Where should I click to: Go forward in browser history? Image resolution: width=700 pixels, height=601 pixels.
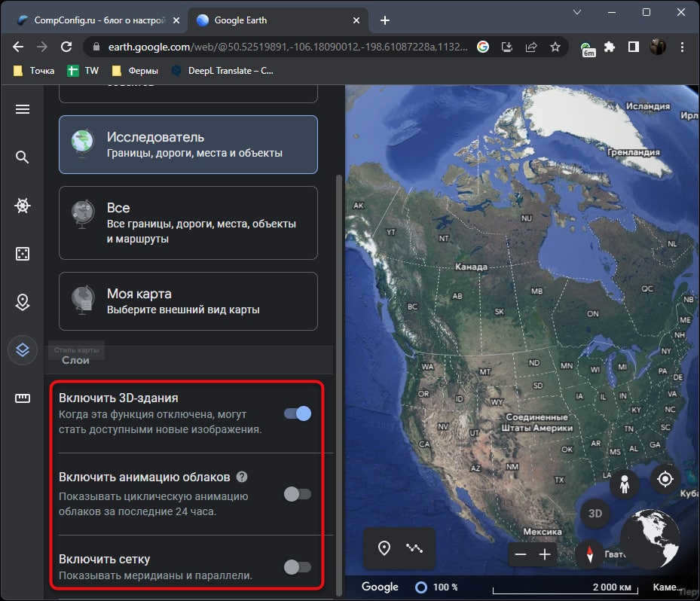42,47
